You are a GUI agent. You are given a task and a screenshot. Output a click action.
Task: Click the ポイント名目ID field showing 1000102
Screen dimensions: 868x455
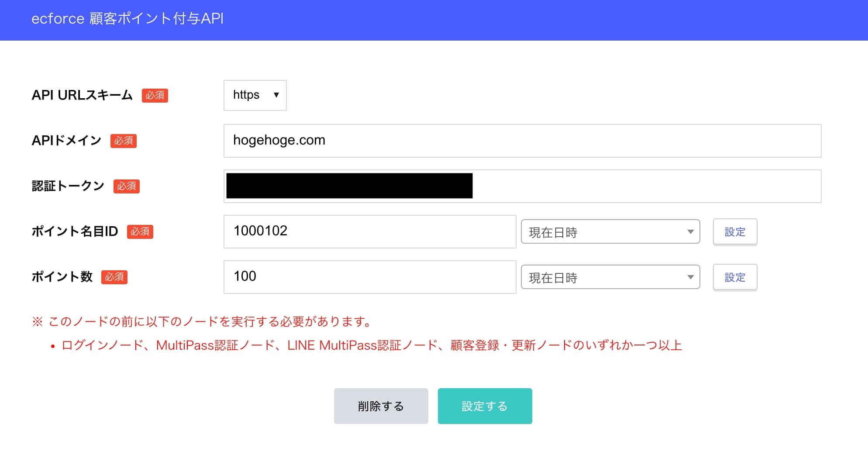370,231
